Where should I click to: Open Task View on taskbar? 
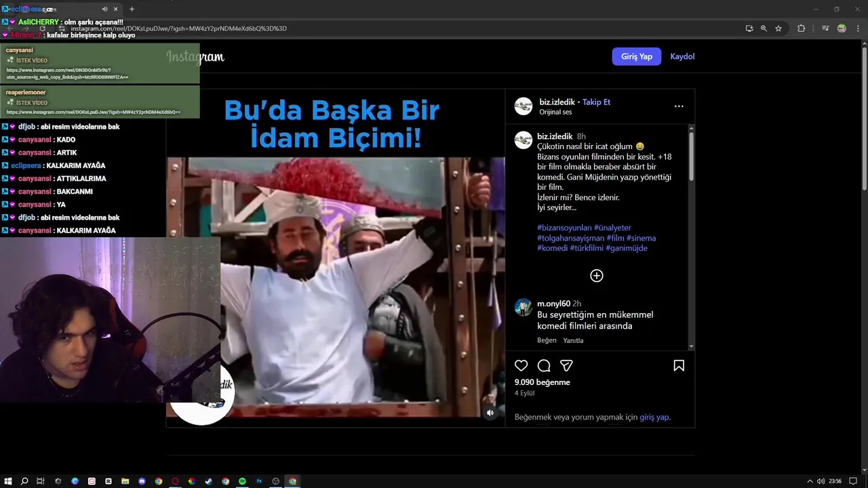click(41, 481)
